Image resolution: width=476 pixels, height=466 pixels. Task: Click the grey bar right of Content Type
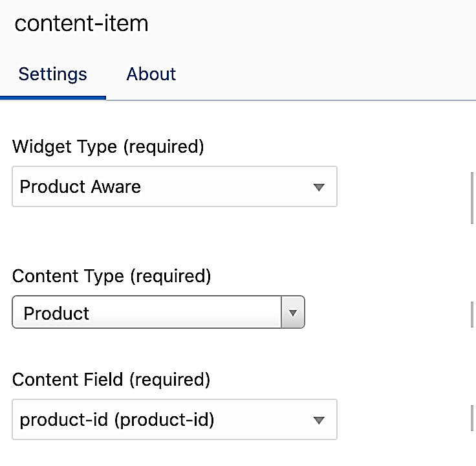(x=473, y=315)
